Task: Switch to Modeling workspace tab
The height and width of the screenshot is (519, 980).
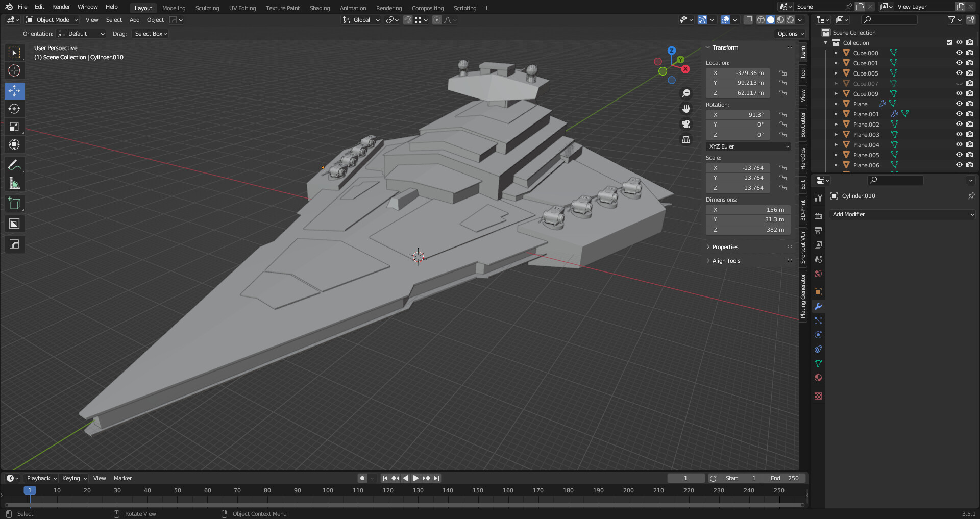Action: (174, 8)
